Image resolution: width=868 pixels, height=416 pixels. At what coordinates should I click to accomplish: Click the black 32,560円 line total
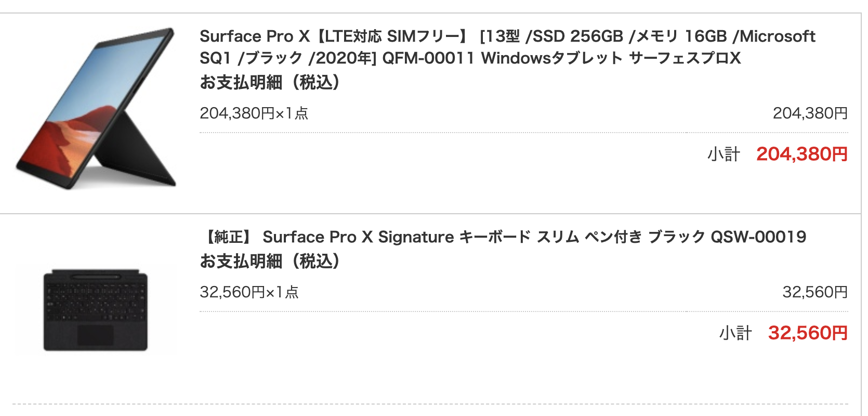[x=814, y=292]
